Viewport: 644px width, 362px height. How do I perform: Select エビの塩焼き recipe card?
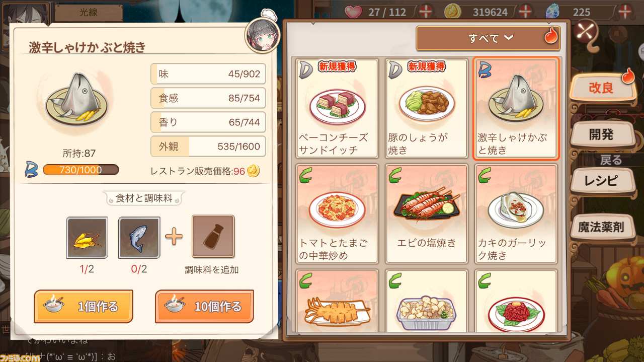click(427, 213)
